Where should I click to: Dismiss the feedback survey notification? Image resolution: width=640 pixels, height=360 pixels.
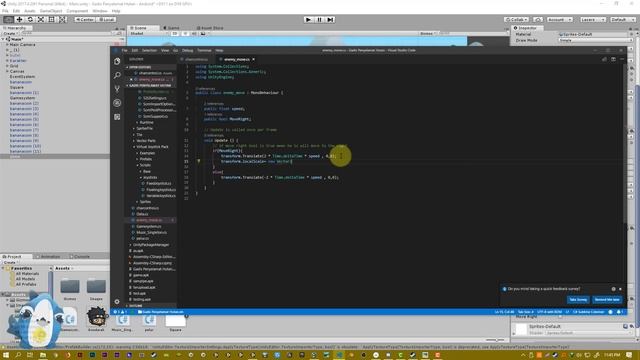coord(620,289)
